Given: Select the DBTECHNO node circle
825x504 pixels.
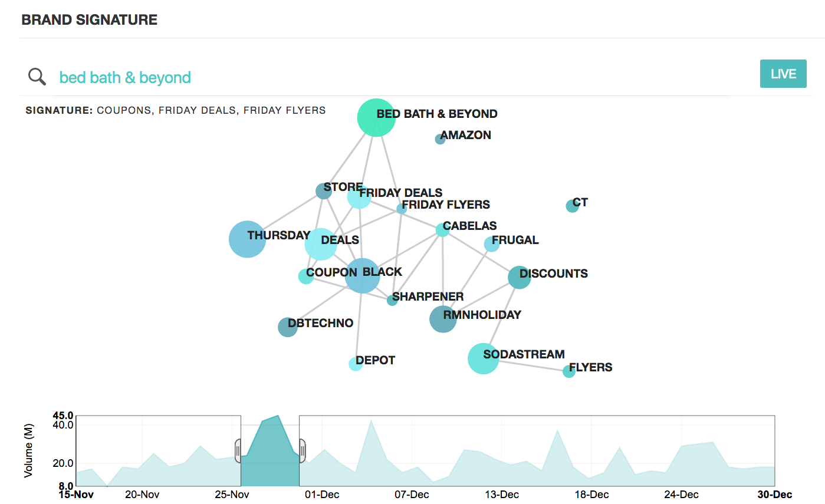Looking at the screenshot, I should [x=287, y=327].
